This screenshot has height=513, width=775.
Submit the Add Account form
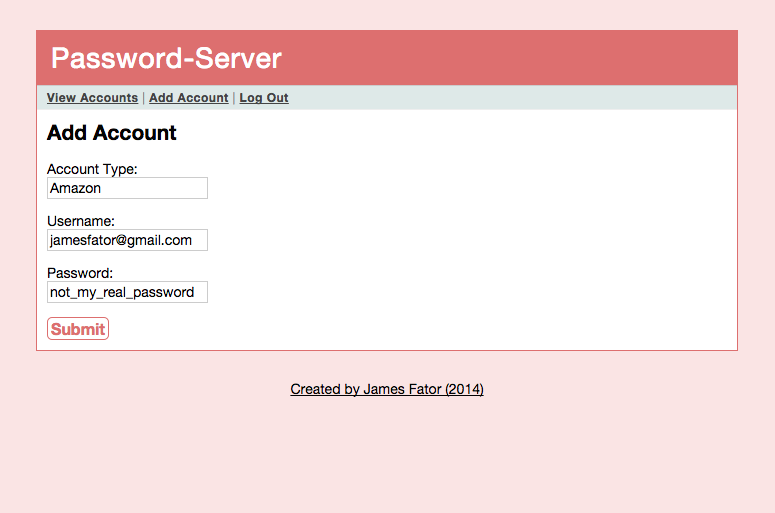(78, 329)
